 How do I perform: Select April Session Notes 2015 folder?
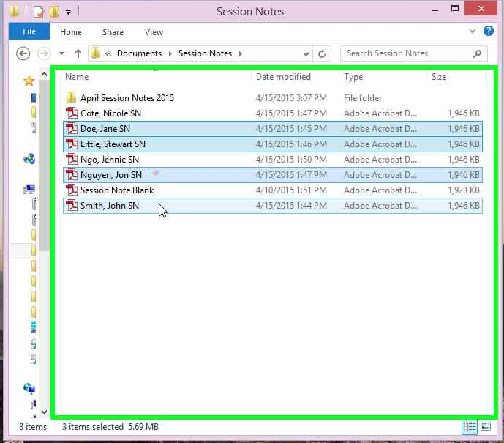coord(273,98)
